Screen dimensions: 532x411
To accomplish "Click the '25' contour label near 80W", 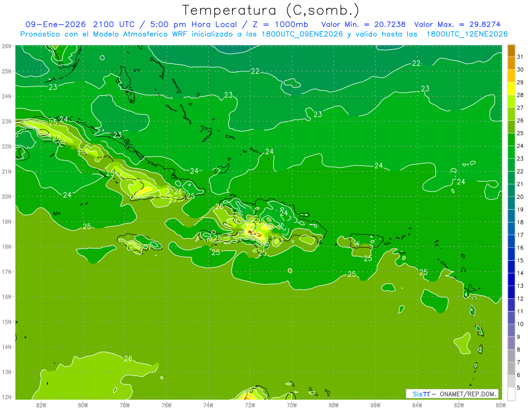I will (87, 226).
